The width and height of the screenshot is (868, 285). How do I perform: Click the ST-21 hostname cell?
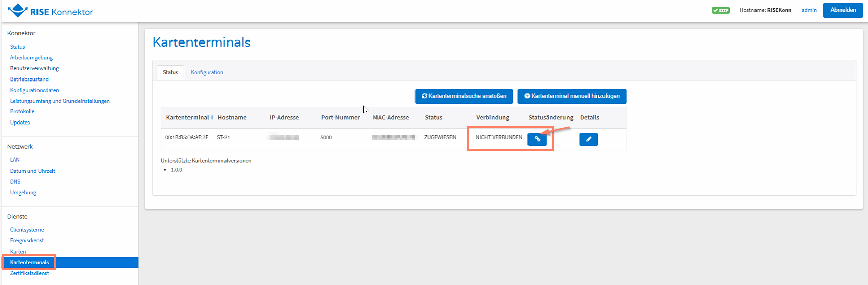(223, 137)
